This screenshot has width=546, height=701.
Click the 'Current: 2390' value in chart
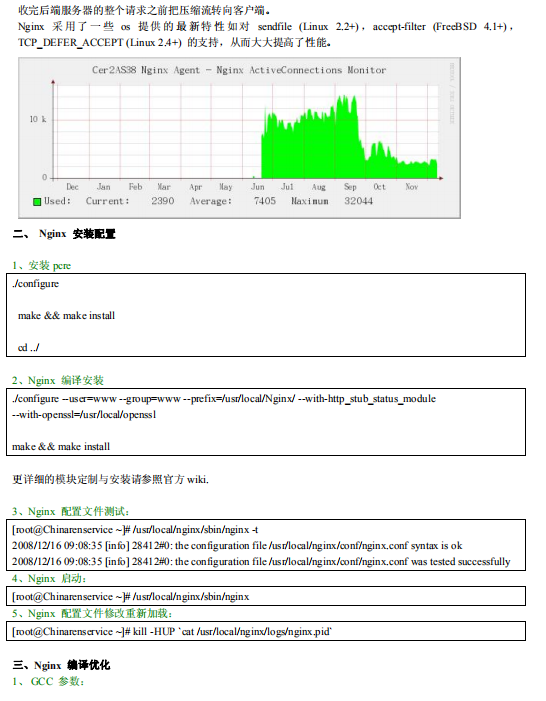[x=130, y=201]
